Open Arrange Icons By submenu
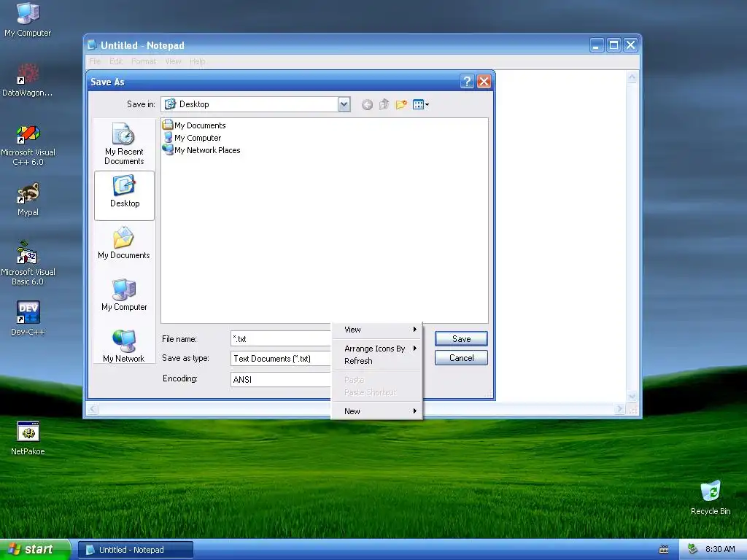The image size is (747, 560). pos(377,349)
